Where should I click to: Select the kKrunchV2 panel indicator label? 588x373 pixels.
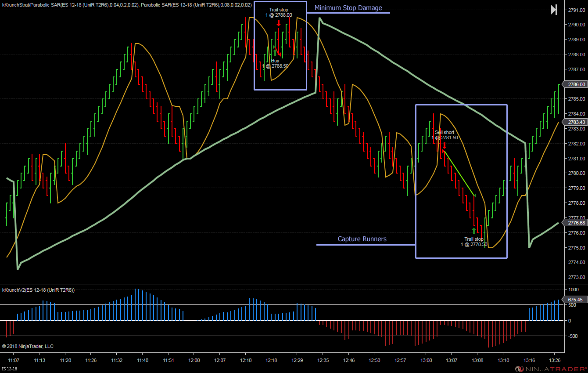pyautogui.click(x=39, y=290)
